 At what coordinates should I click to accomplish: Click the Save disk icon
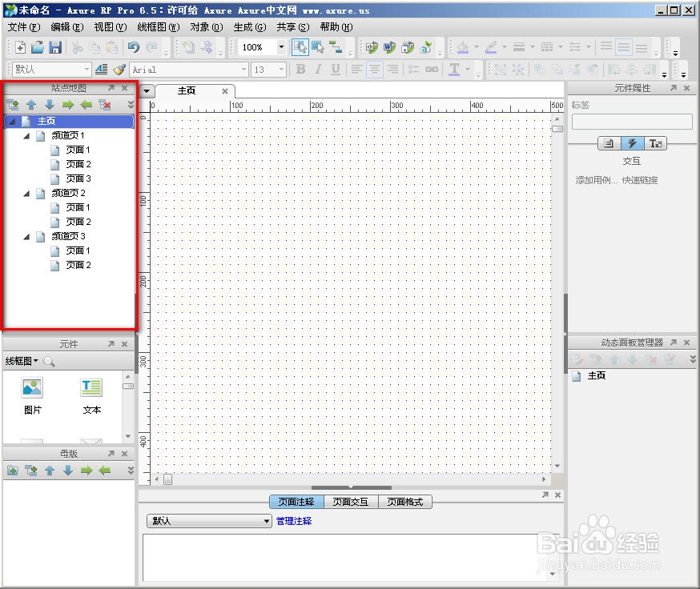tap(55, 47)
